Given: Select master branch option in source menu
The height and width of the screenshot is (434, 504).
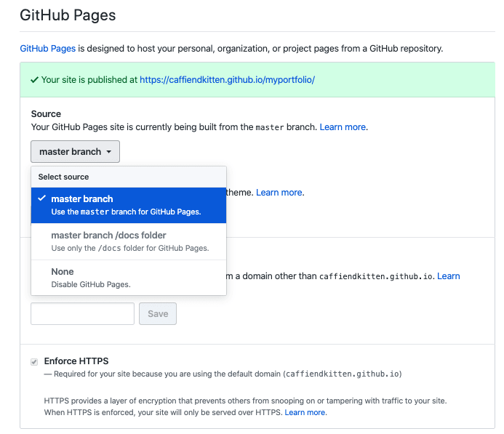Looking at the screenshot, I should coord(129,205).
